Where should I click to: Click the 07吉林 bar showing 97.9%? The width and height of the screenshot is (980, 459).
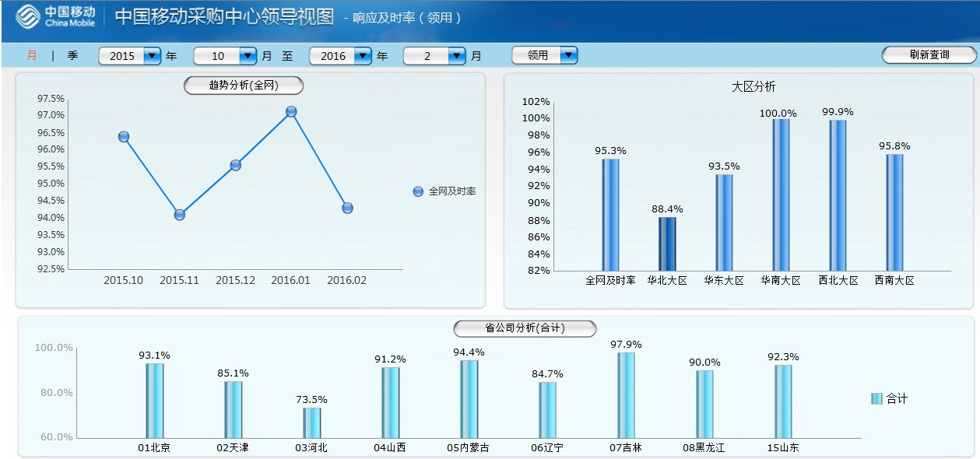click(x=627, y=395)
